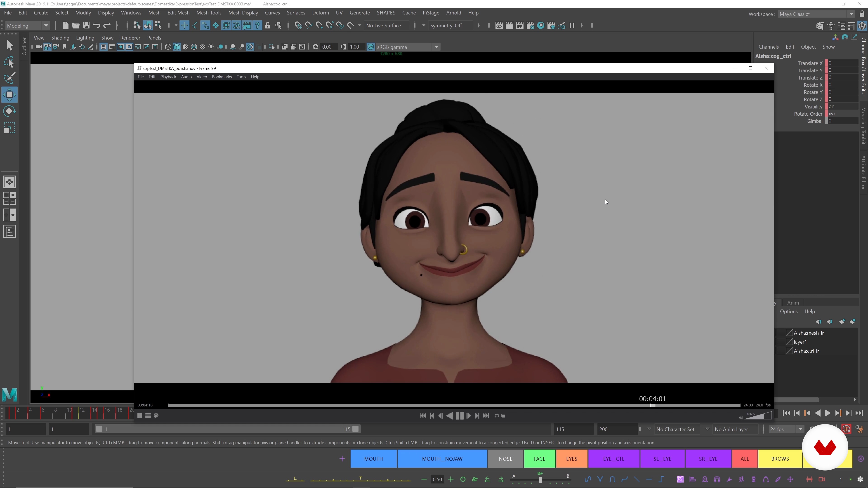Toggle Smooth Shade All cube icon
Viewport: 868px width, 488px height.
(x=177, y=47)
